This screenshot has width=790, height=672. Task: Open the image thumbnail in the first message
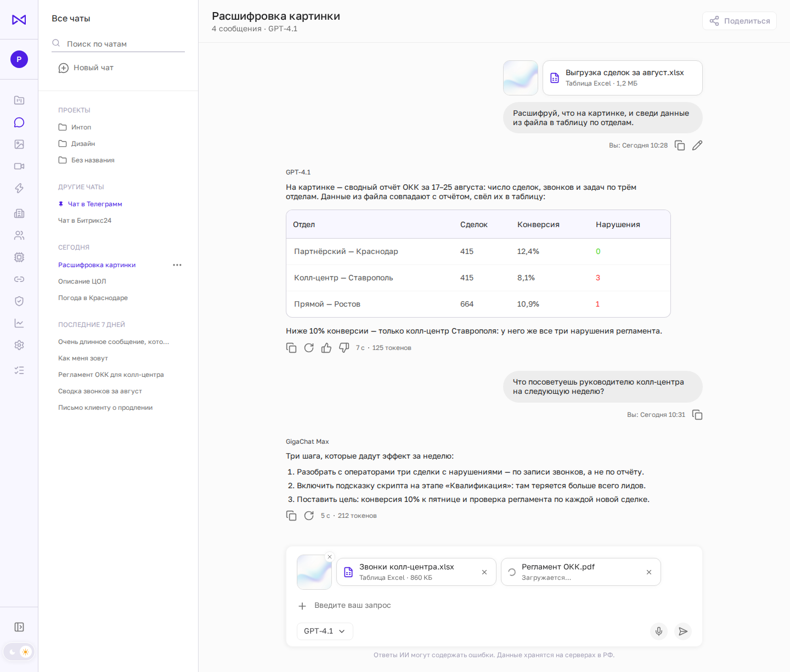[x=521, y=78]
